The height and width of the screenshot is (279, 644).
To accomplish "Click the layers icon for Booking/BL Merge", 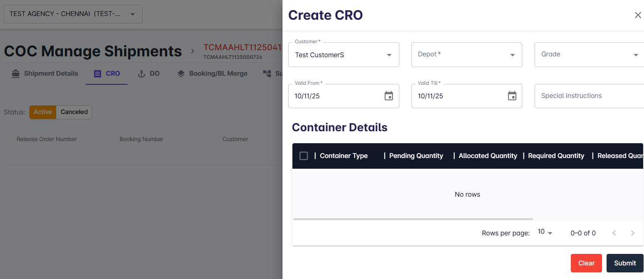I will point(181,74).
